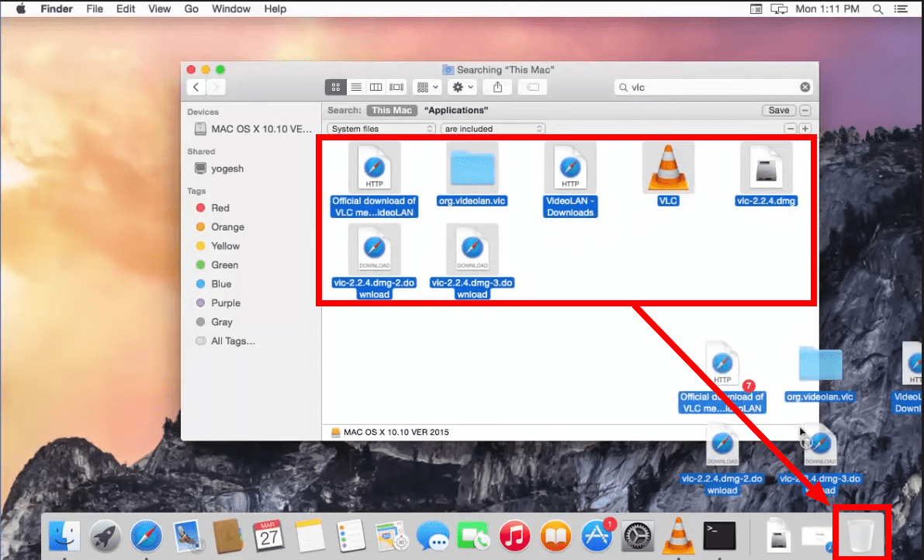The width and height of the screenshot is (924, 560).
Task: Open the System files criteria dropdown
Action: point(381,129)
